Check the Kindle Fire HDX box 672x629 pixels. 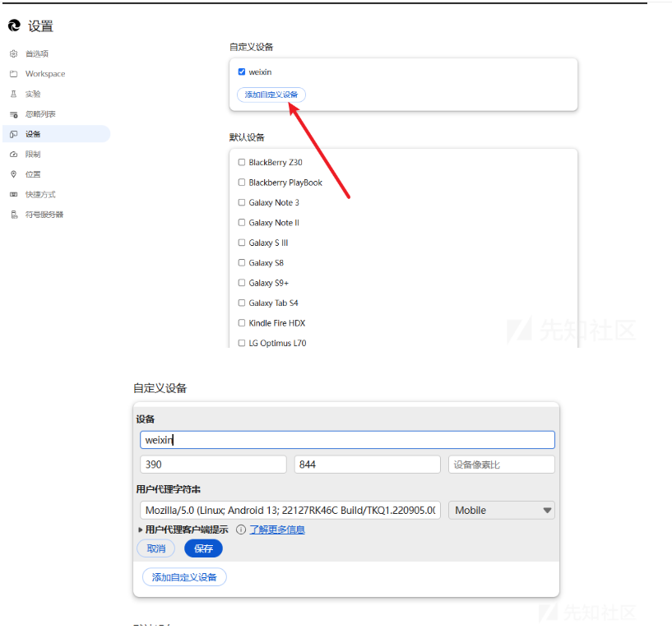point(242,322)
